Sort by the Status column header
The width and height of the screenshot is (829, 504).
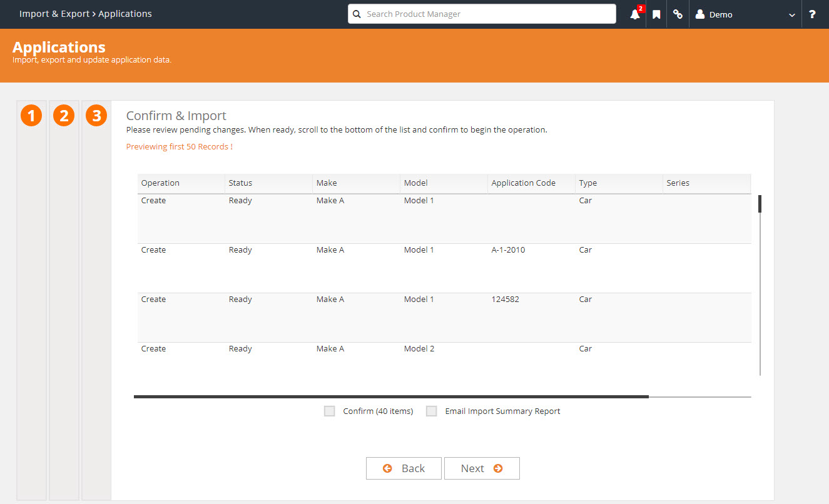(x=269, y=183)
